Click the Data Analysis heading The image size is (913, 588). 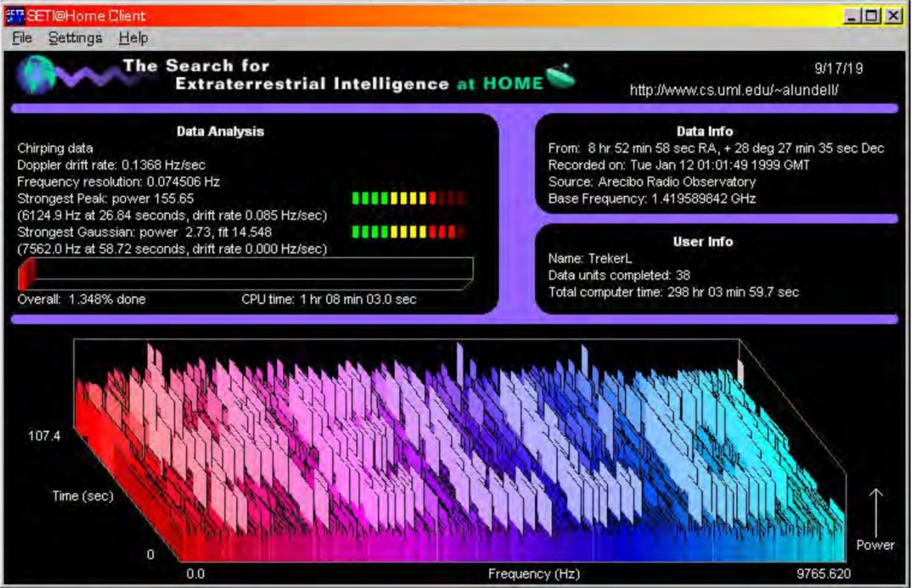click(220, 132)
